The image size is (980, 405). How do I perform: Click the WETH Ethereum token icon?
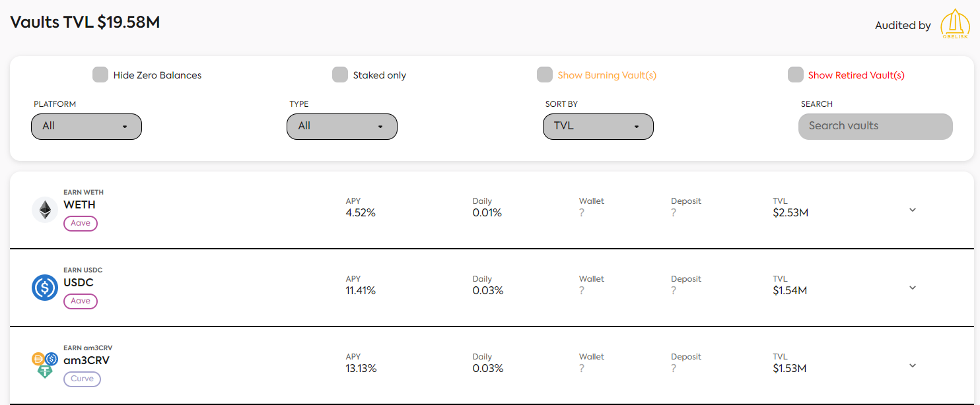tap(45, 210)
